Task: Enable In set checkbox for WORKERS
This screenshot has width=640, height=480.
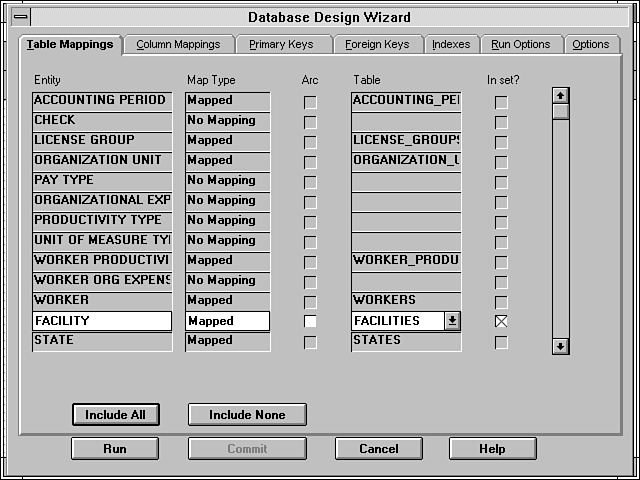Action: (501, 301)
